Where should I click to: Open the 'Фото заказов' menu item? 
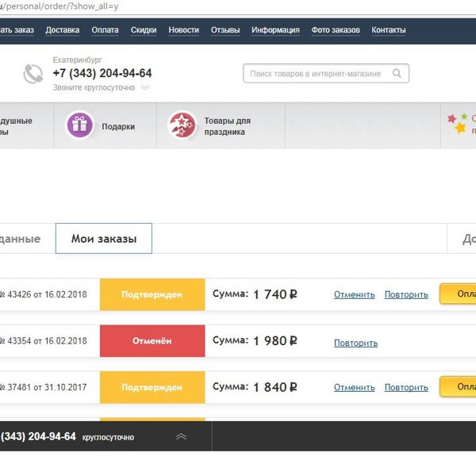(336, 30)
